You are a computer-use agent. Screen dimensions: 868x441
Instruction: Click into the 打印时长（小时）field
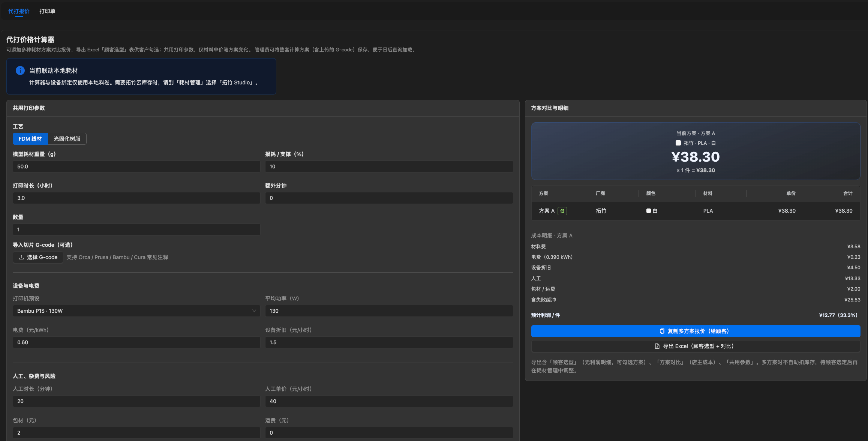pyautogui.click(x=136, y=198)
